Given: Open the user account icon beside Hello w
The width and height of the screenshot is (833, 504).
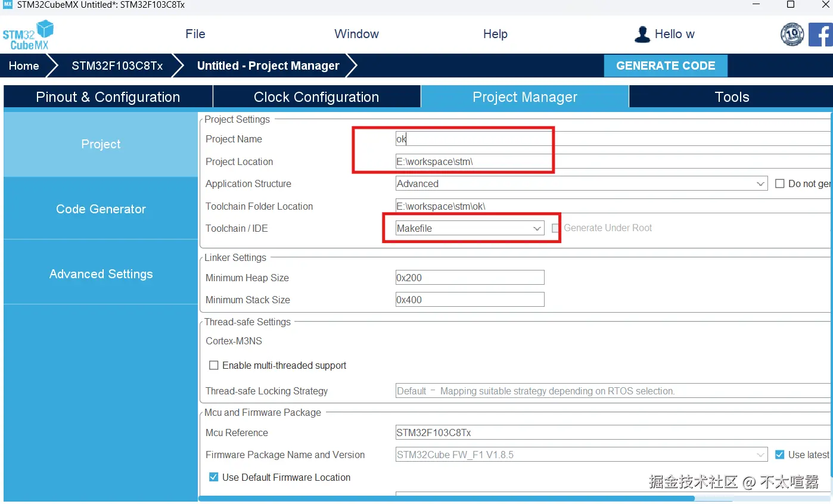Looking at the screenshot, I should click(x=642, y=34).
